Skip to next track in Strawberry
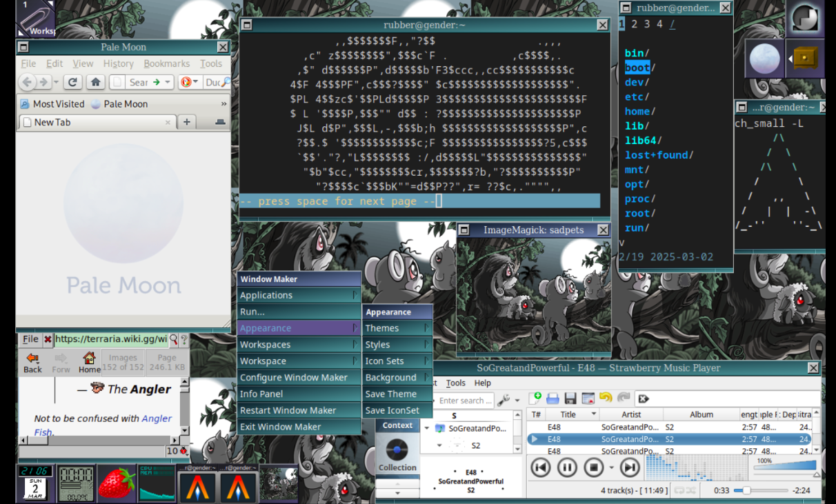The width and height of the screenshot is (836, 504). pos(629,468)
